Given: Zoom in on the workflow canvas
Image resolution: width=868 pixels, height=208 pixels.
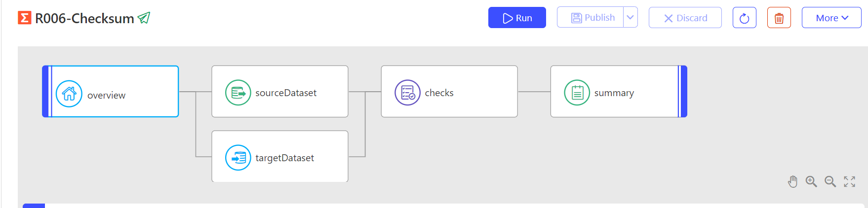Looking at the screenshot, I should [x=811, y=181].
